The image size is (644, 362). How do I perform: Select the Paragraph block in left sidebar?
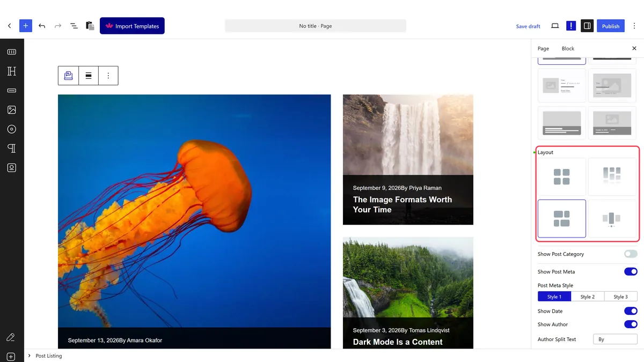[12, 149]
